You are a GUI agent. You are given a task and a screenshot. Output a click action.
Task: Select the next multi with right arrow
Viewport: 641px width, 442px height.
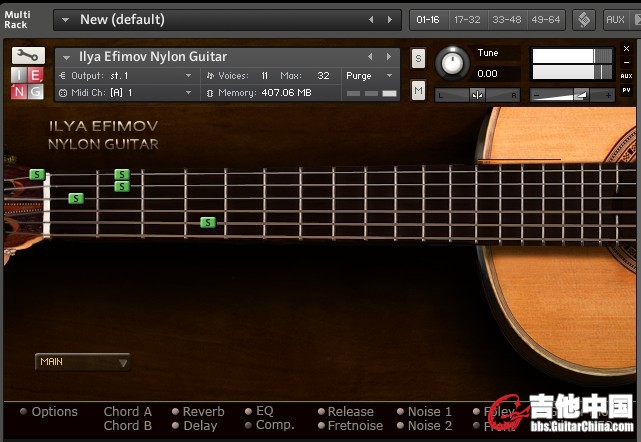click(x=390, y=20)
